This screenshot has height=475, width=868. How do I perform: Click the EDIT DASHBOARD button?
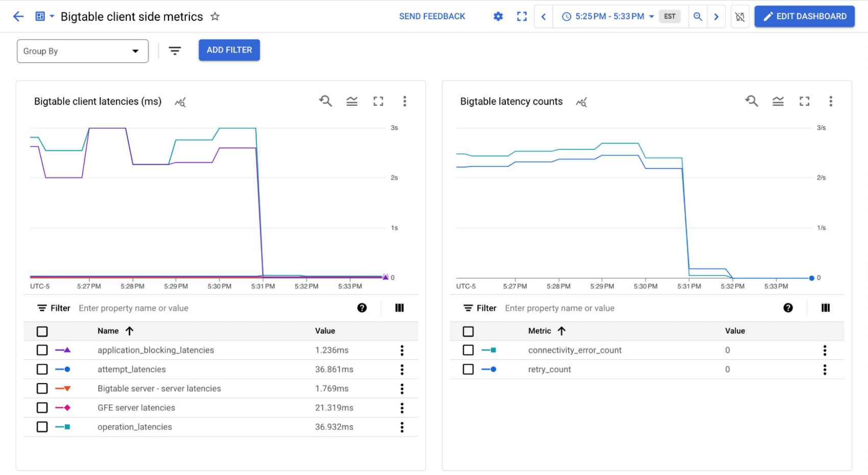[x=805, y=16]
